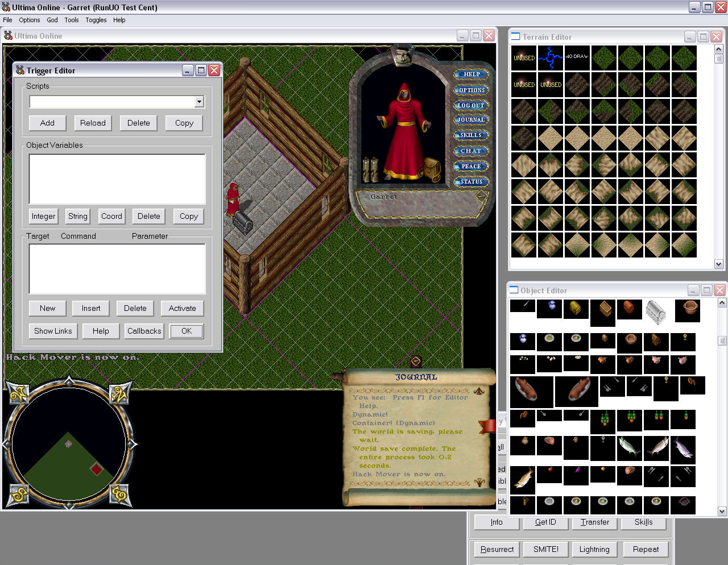The height and width of the screenshot is (565, 728).
Task: Select the blue swirl terrain tile
Action: [550, 57]
